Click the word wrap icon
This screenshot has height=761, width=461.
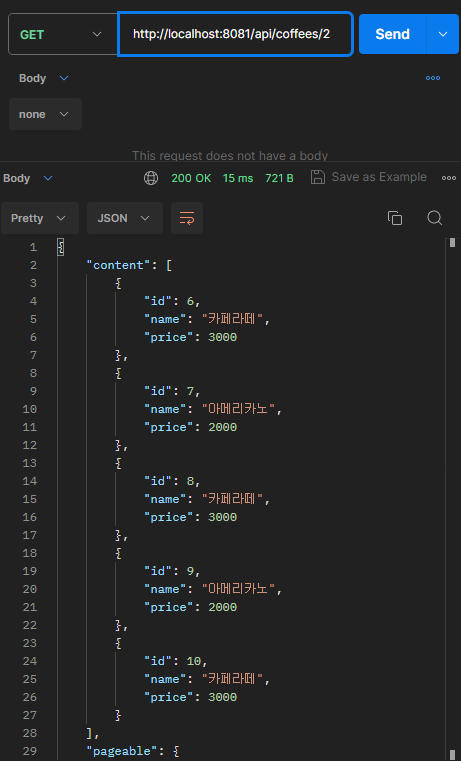point(187,218)
